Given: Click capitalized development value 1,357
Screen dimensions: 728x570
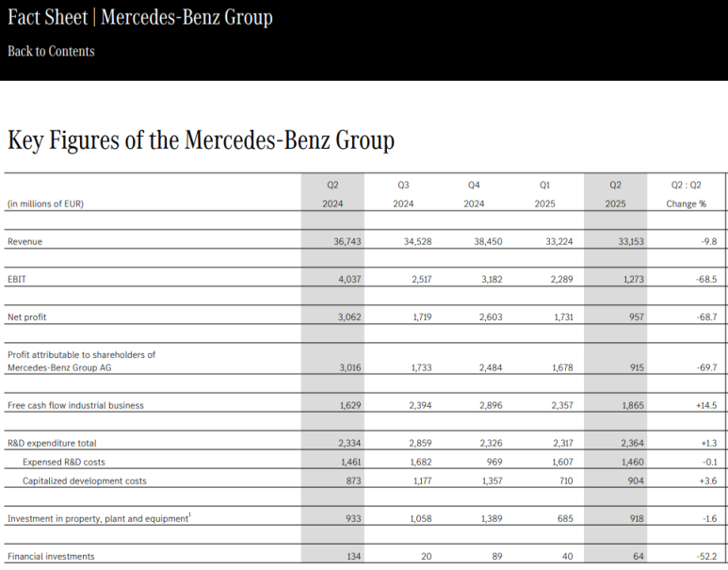Looking at the screenshot, I should (x=493, y=480).
